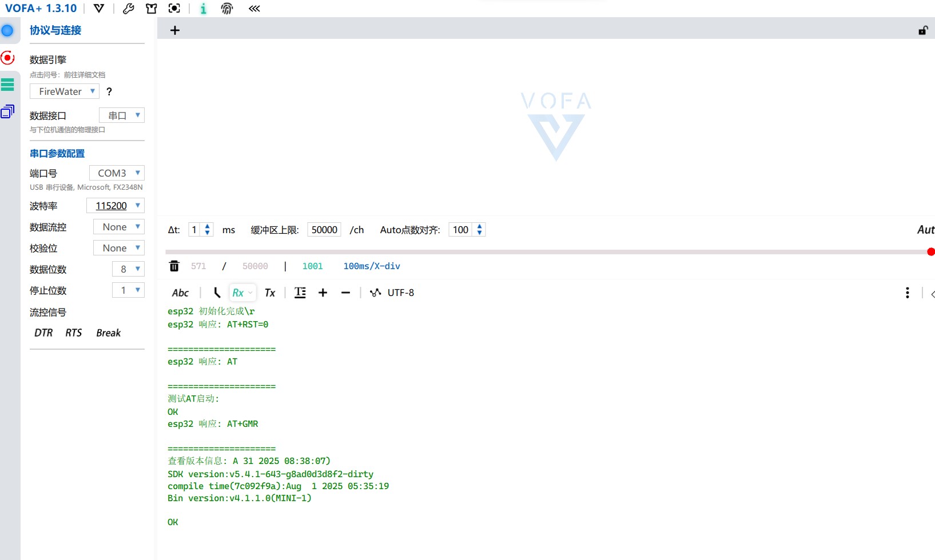Toggle the Tx transmit display
Viewport: 935px width, 560px height.
(x=270, y=293)
